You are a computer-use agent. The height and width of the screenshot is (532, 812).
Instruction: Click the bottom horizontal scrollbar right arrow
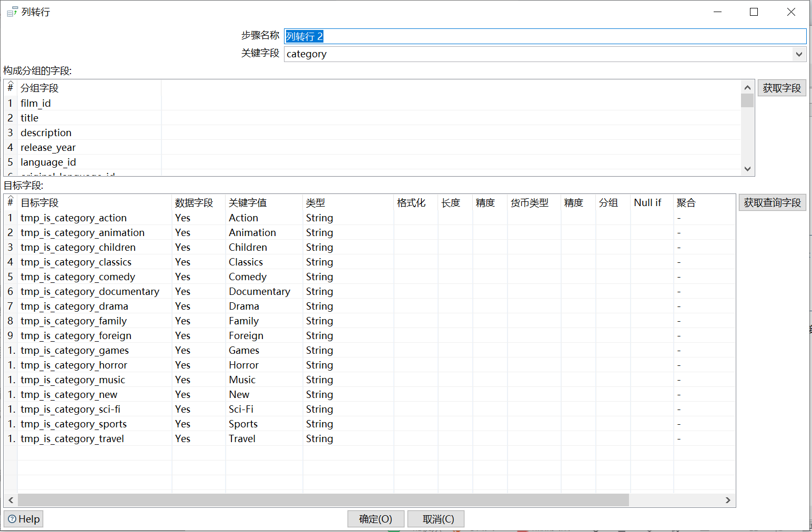pyautogui.click(x=728, y=500)
